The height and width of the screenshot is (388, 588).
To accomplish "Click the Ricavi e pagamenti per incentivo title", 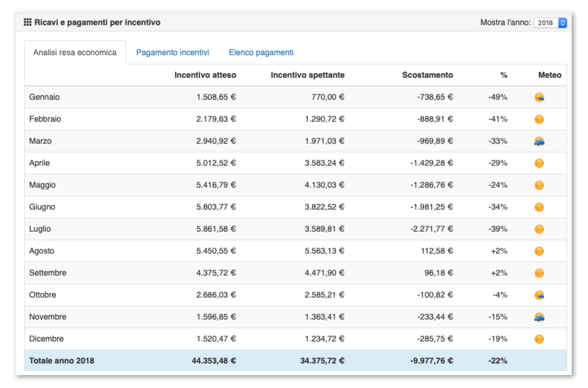I will 97,22.
